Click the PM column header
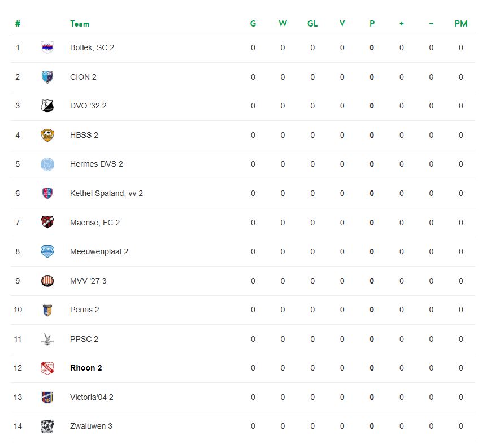The width and height of the screenshot is (487, 448). [461, 24]
